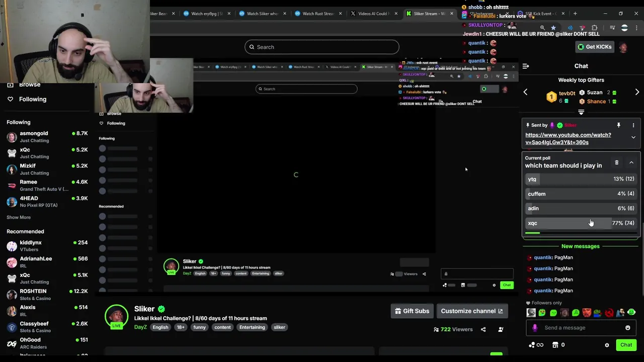This screenshot has width=644, height=362.
Task: Click the 722 Viewers count
Action: [x=453, y=329]
